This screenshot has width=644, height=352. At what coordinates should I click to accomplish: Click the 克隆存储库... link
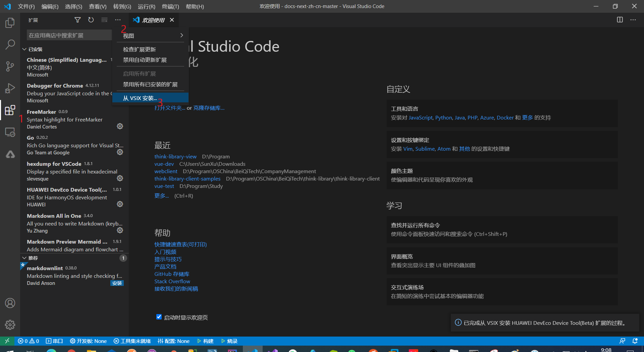(x=209, y=108)
